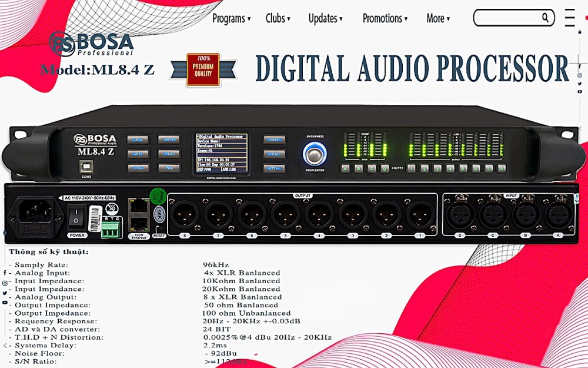
Task: Expand the Clubs dropdown menu
Action: pos(278,18)
